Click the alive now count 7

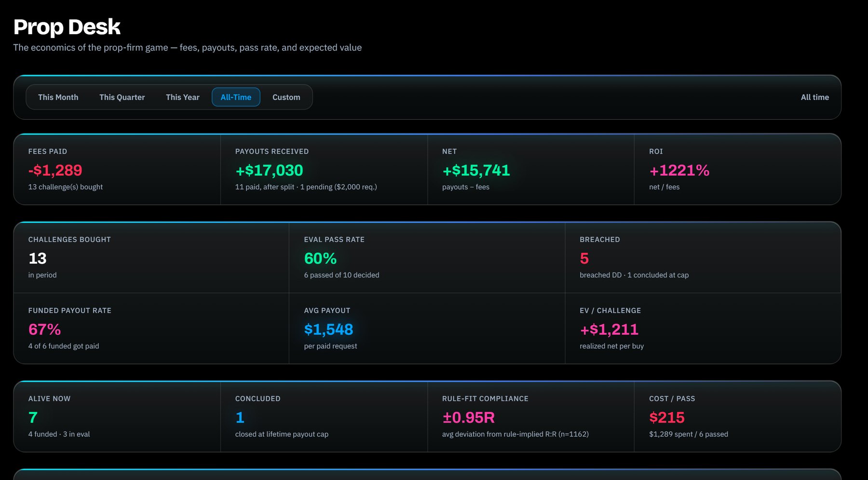tap(33, 418)
